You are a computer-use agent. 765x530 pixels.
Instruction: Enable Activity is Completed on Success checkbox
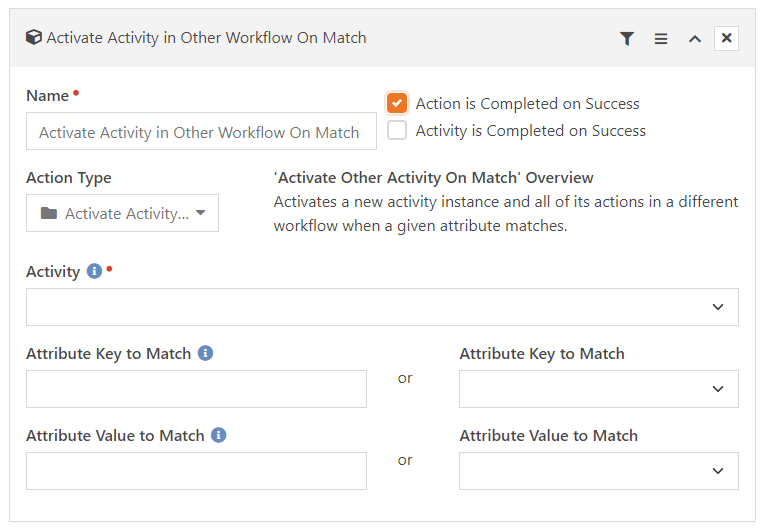point(397,130)
